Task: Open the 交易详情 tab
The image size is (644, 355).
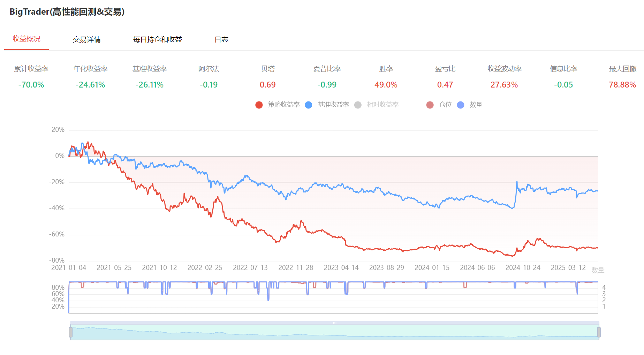Action: [86, 39]
